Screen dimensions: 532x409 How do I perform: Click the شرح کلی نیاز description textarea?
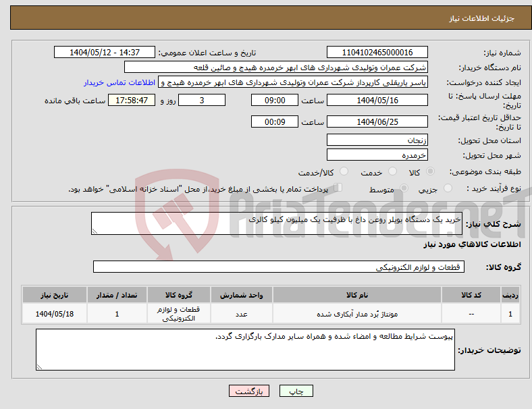277,223
